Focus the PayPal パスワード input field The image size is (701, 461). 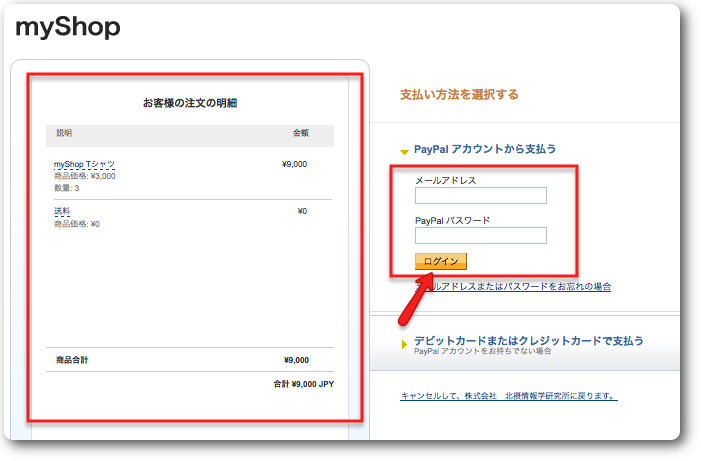[481, 236]
